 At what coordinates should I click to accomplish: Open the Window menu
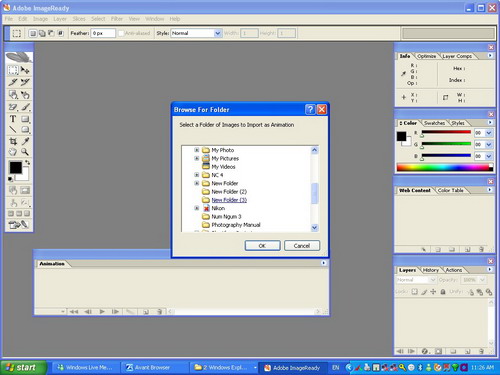point(154,19)
